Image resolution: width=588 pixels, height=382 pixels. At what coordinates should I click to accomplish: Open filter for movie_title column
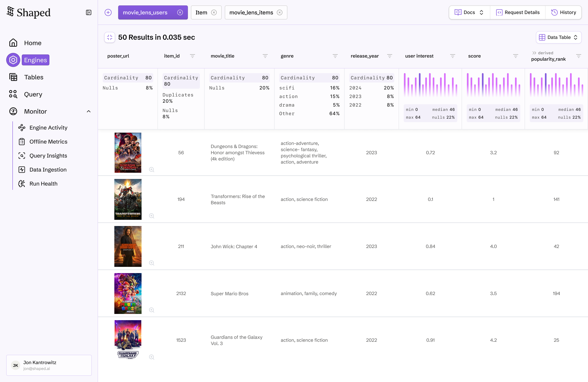[265, 56]
